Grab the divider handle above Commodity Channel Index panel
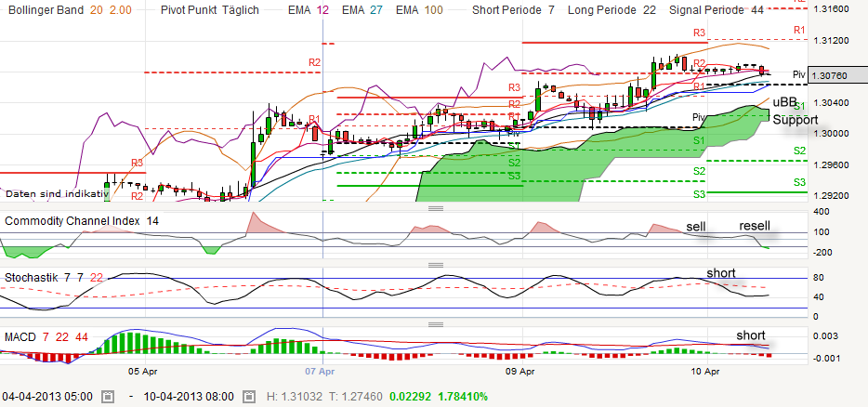 [436, 208]
